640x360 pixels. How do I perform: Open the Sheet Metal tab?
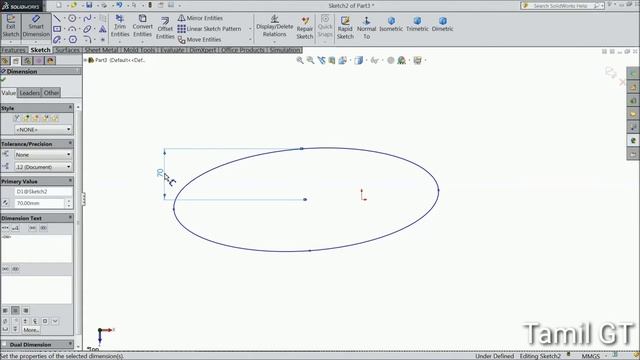pyautogui.click(x=101, y=50)
